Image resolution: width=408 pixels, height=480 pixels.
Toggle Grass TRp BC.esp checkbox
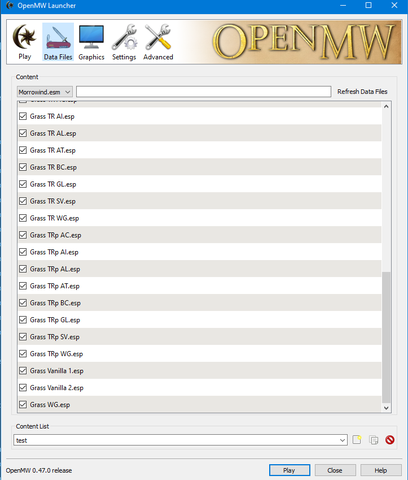coord(23,303)
